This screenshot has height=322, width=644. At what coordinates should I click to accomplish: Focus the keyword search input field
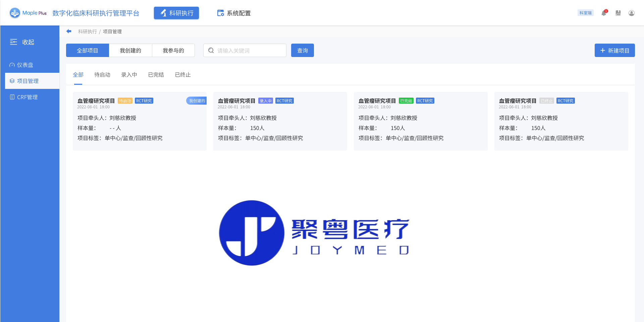coord(250,50)
